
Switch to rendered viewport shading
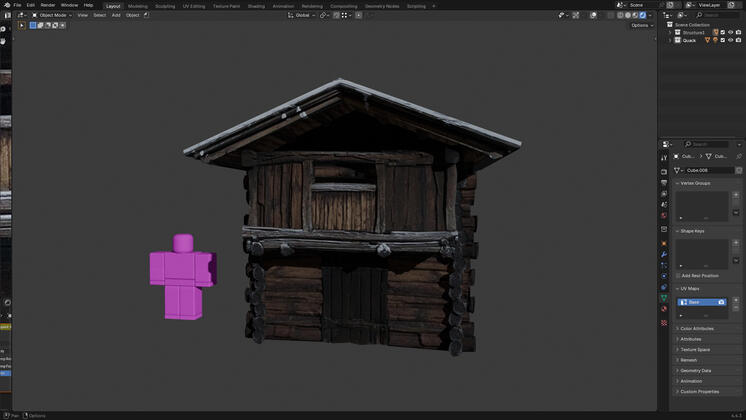[x=643, y=15]
